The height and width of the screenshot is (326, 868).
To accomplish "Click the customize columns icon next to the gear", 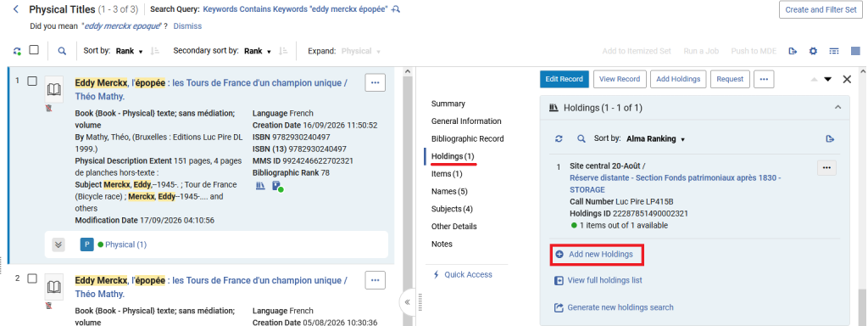I will tap(834, 51).
